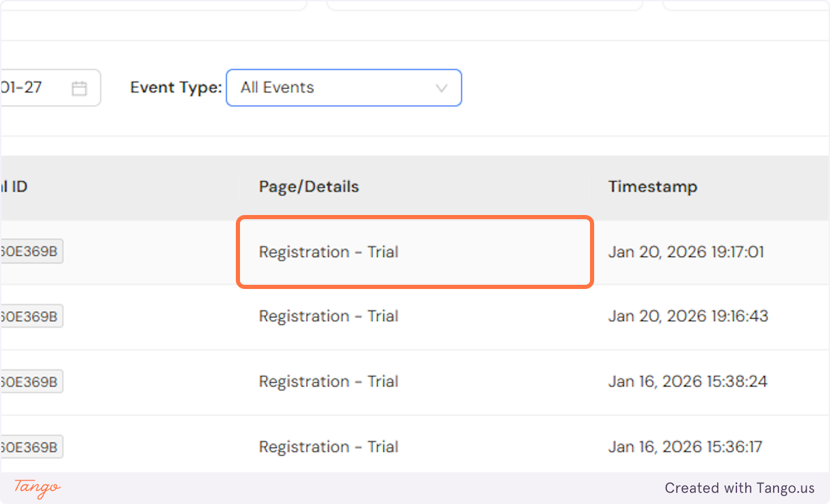Viewport: 830px width, 504px height.
Task: Select the Page/Details column header
Action: tap(308, 187)
